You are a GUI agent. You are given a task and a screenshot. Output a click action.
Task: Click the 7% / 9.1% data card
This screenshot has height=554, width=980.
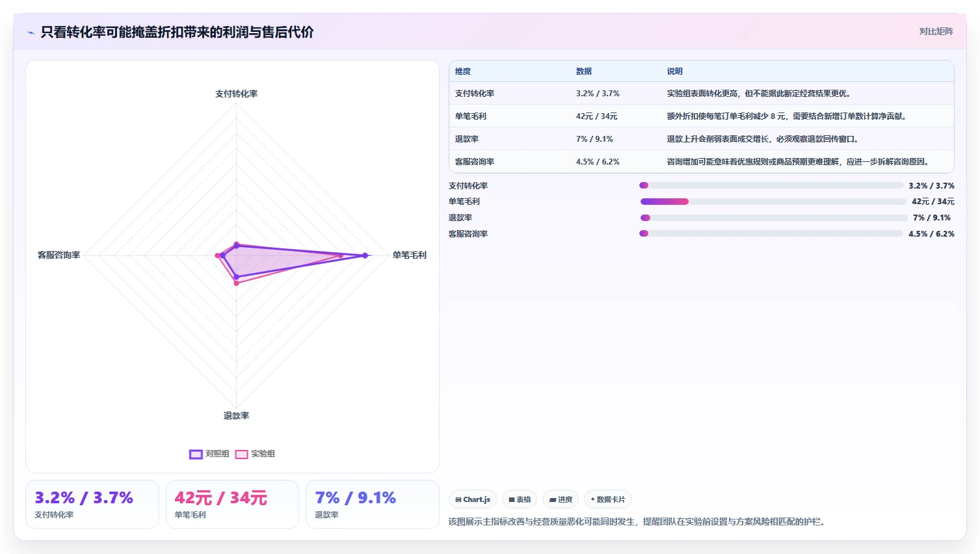coord(373,504)
